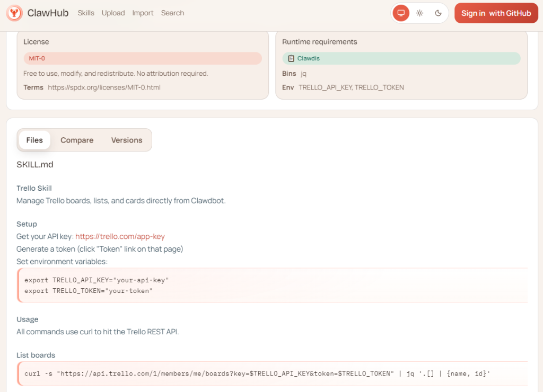Open the Skills menu item

point(86,13)
